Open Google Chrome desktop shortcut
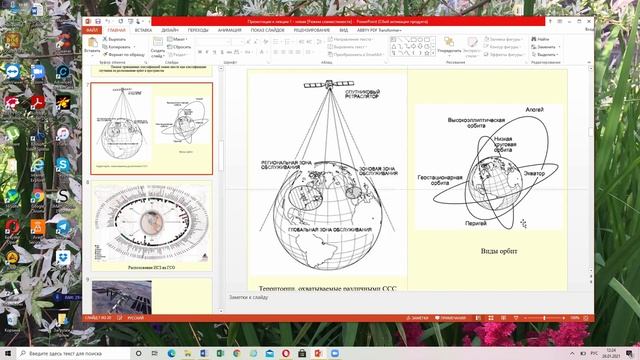Image resolution: width=640 pixels, height=360 pixels. pyautogui.click(x=38, y=196)
